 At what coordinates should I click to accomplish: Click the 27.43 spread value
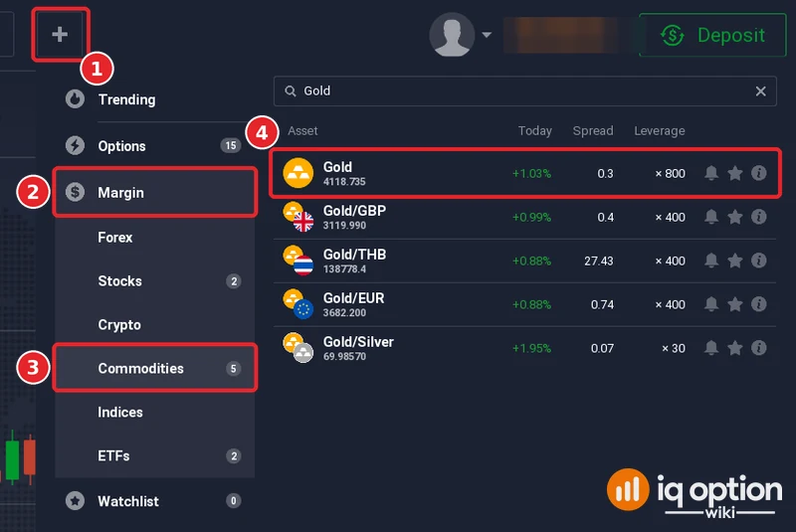[599, 261]
